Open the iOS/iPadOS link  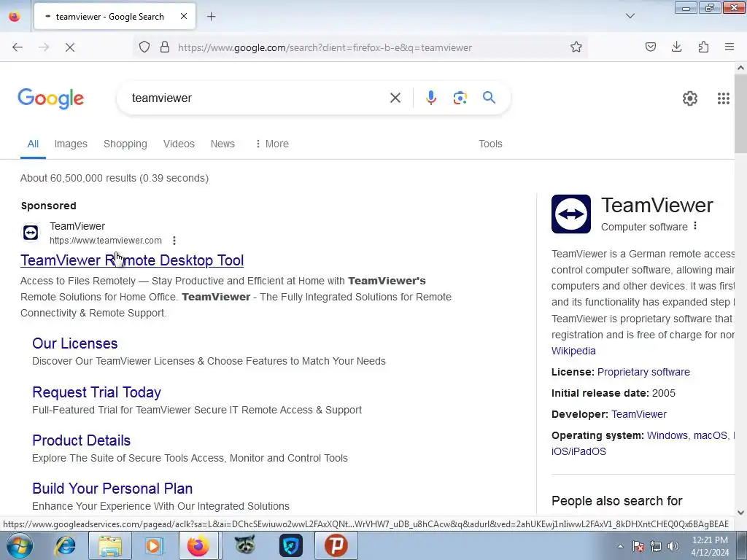point(578,451)
